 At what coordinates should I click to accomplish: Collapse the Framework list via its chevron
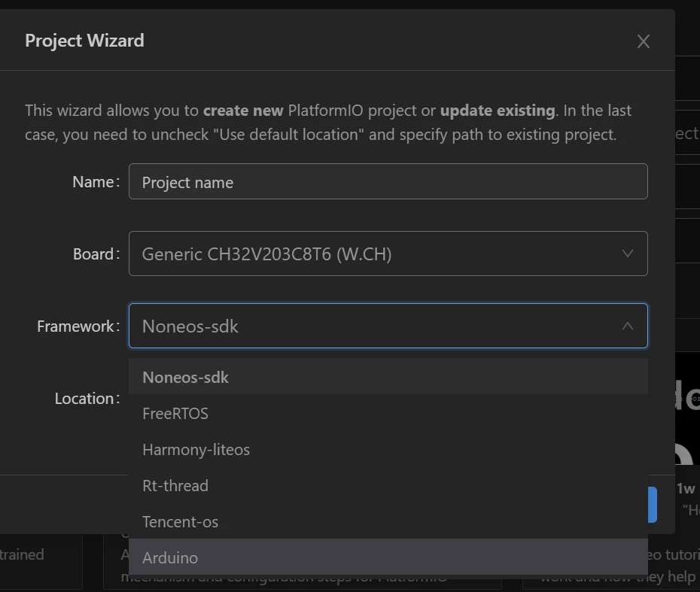pyautogui.click(x=627, y=326)
